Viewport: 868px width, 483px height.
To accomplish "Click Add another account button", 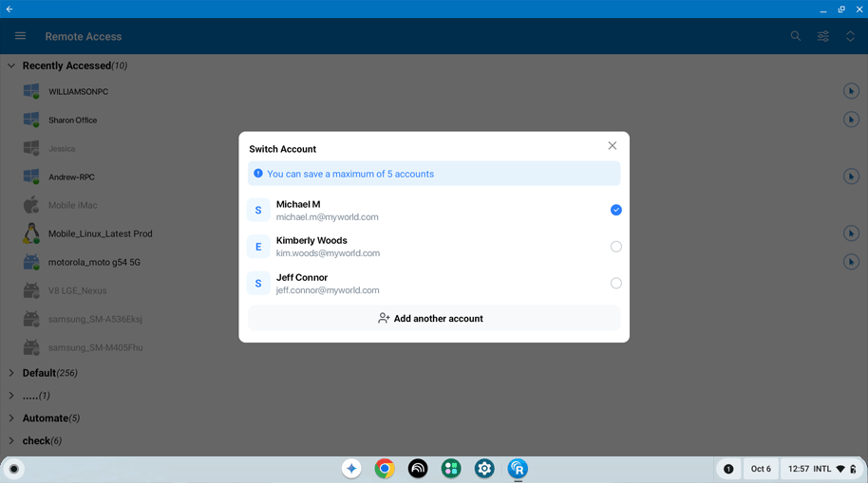I will click(434, 318).
